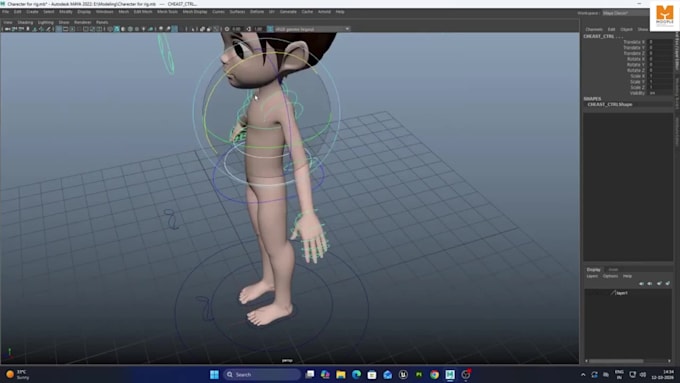Click the viewport gamma value field
Screen dimensions: 680x383
[x=258, y=29]
